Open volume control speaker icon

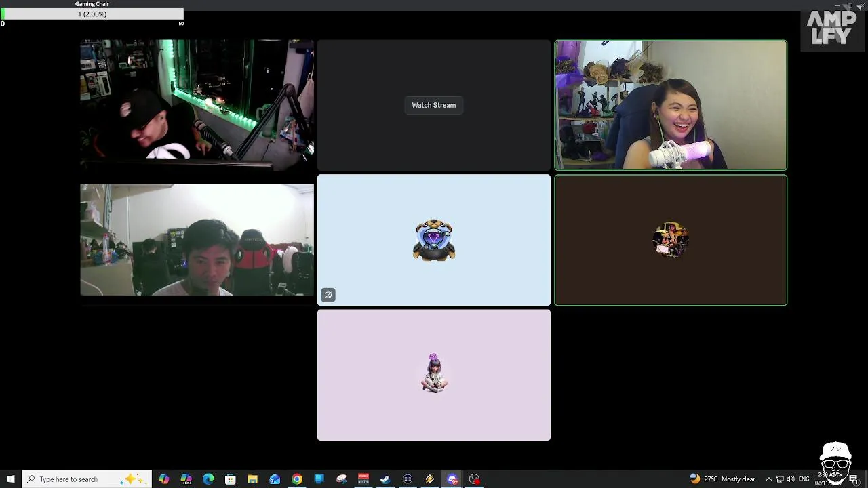click(791, 479)
